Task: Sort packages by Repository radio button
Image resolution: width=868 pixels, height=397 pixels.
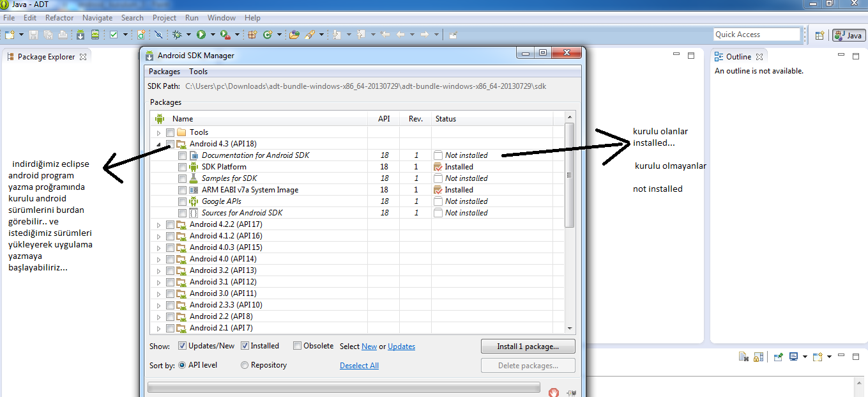Action: [245, 365]
